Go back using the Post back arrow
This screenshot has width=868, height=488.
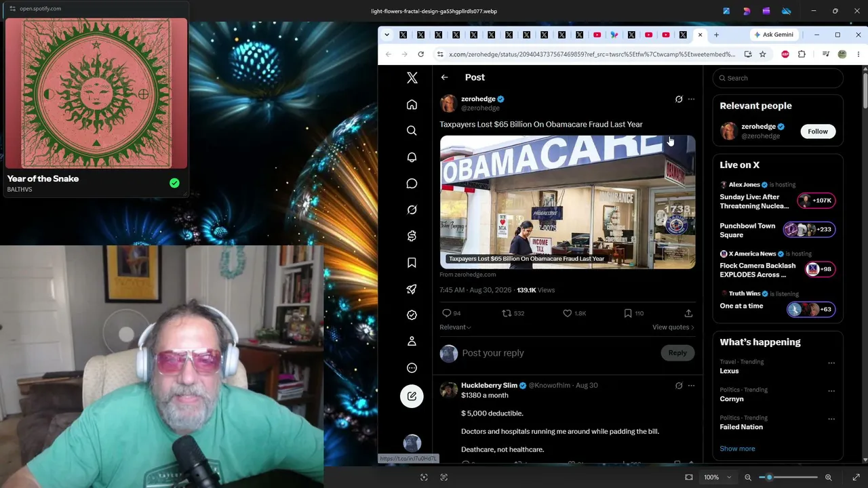tap(444, 77)
